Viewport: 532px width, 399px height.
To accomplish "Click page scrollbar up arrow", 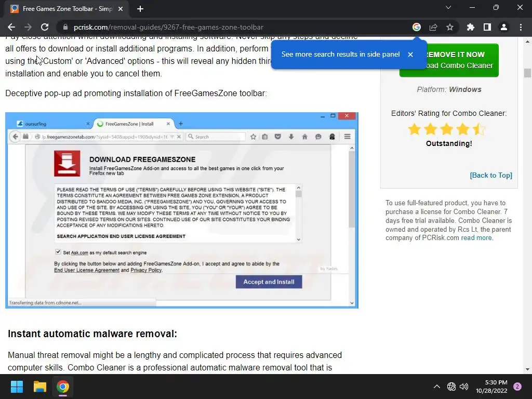I will click(527, 42).
